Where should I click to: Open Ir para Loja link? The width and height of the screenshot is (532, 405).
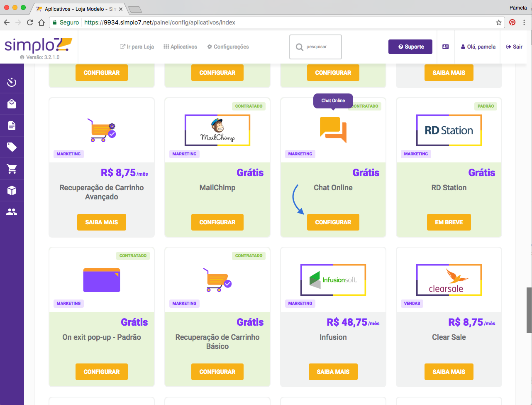[x=137, y=47]
